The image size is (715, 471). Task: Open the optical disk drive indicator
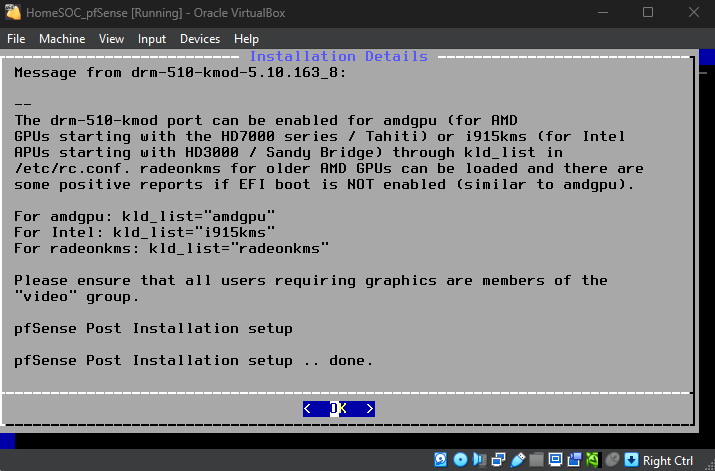[x=460, y=460]
